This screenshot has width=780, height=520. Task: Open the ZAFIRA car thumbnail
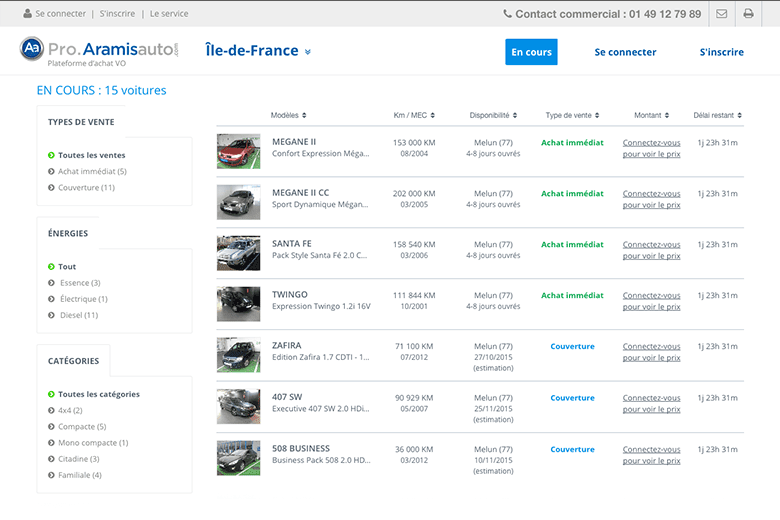coord(238,355)
